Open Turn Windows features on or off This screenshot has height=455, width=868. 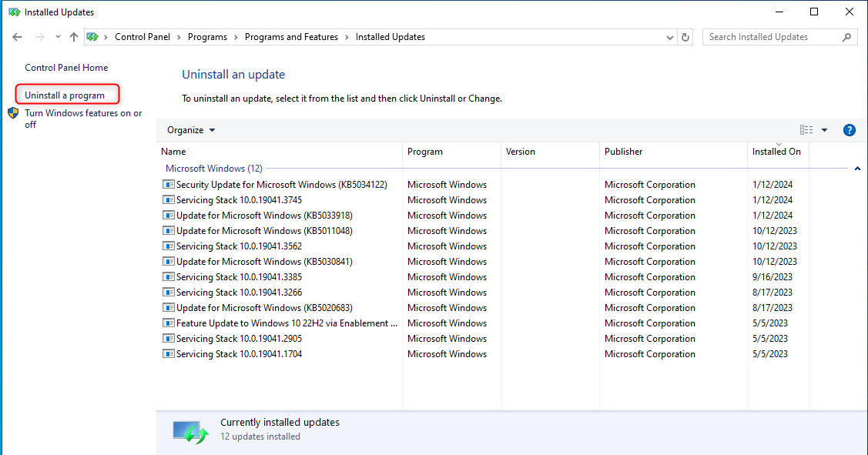tap(83, 119)
